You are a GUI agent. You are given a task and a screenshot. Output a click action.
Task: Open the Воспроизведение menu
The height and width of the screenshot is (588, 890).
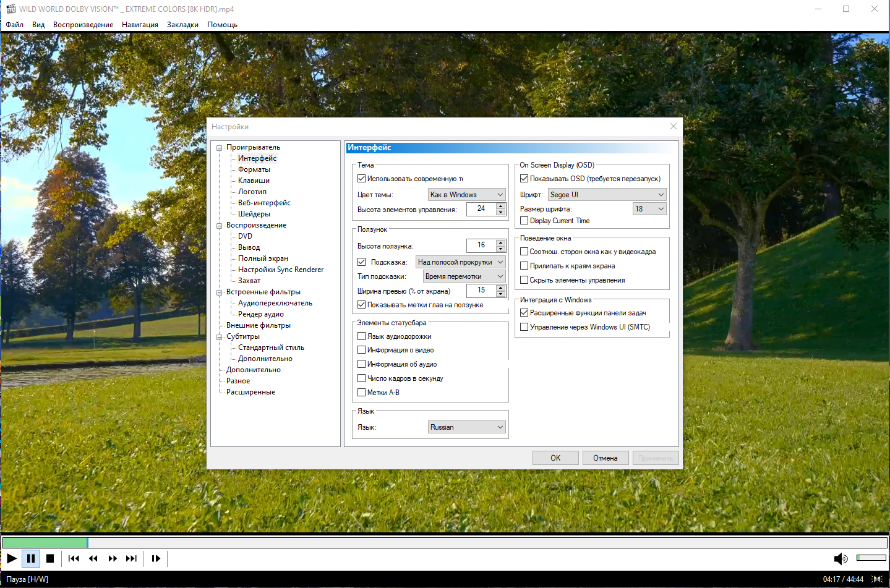click(83, 25)
